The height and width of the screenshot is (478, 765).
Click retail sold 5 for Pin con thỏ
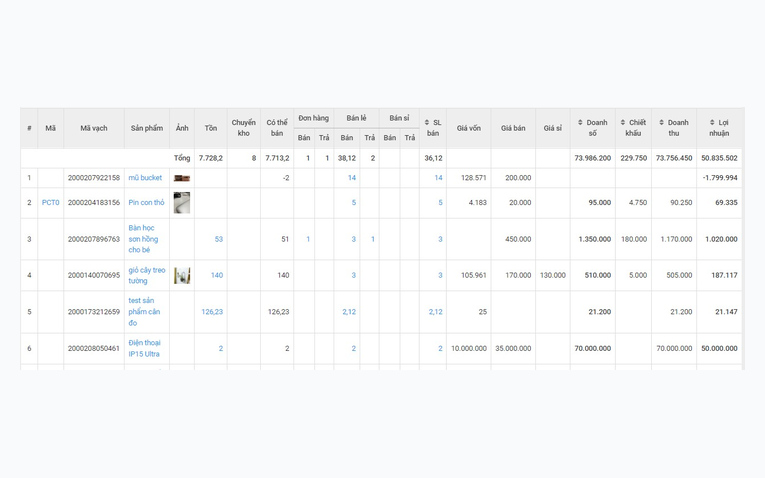[x=354, y=202]
